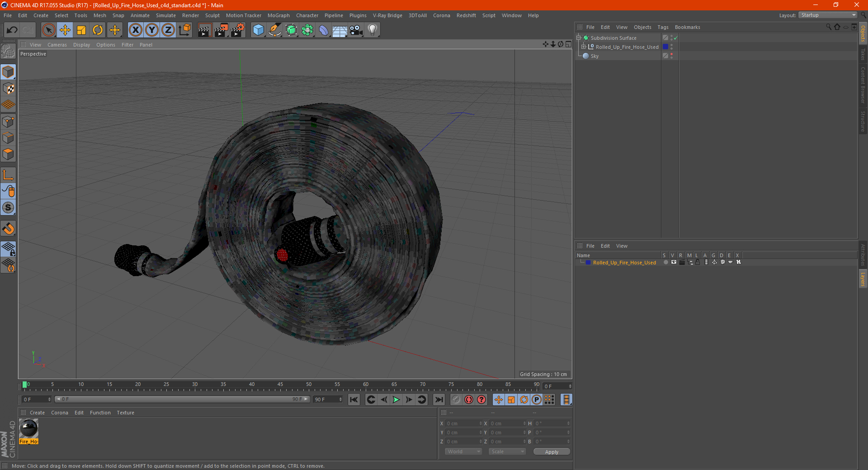Add a Subdivision Surface generator
The height and width of the screenshot is (470, 868).
pos(291,30)
